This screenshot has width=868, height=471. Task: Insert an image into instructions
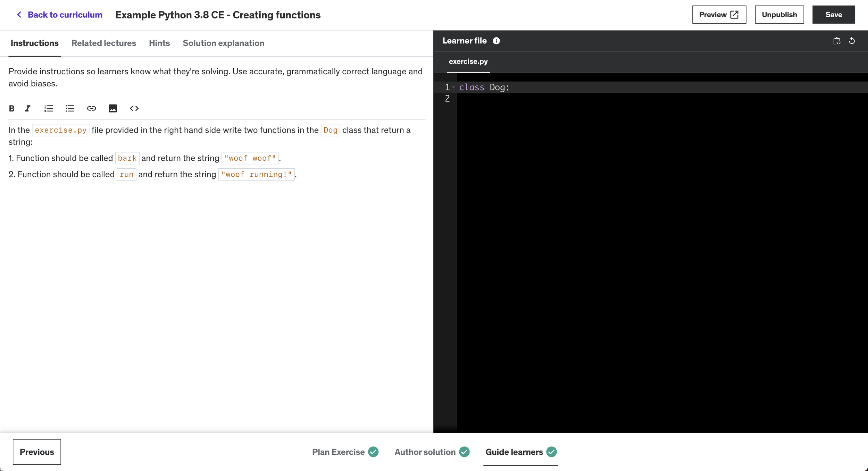[113, 109]
